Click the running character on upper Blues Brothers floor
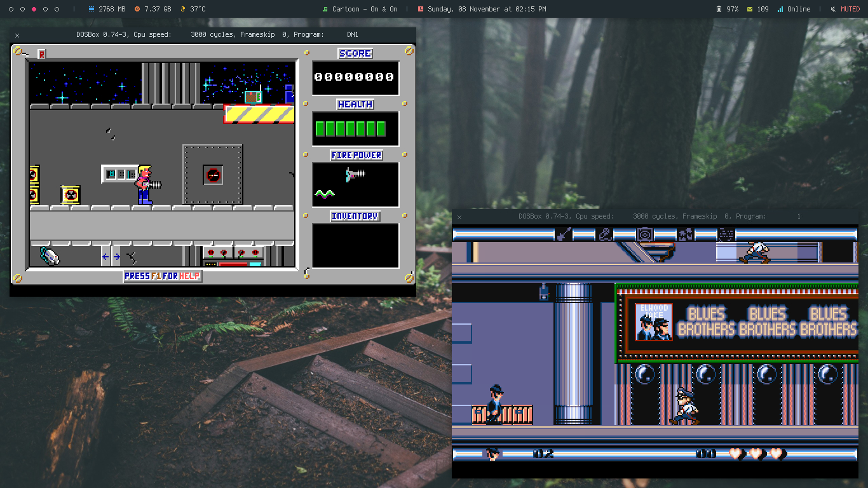The width and height of the screenshot is (868, 488). 755,252
